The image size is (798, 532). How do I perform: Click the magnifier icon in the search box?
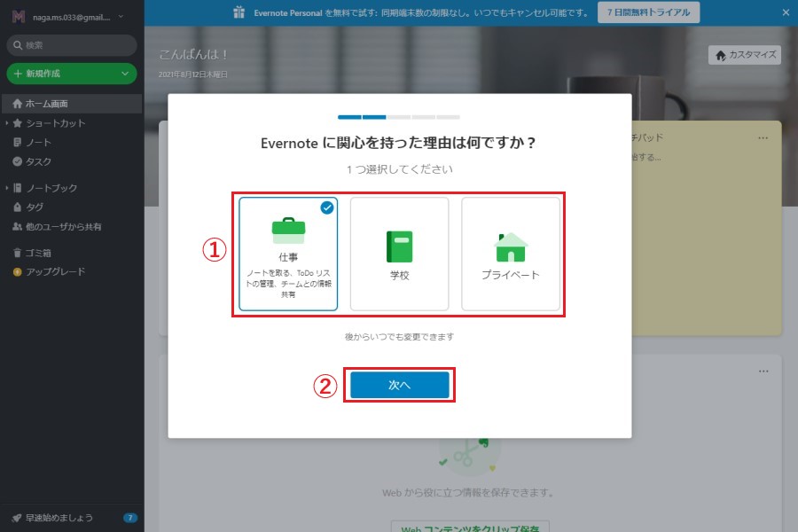pyautogui.click(x=18, y=45)
